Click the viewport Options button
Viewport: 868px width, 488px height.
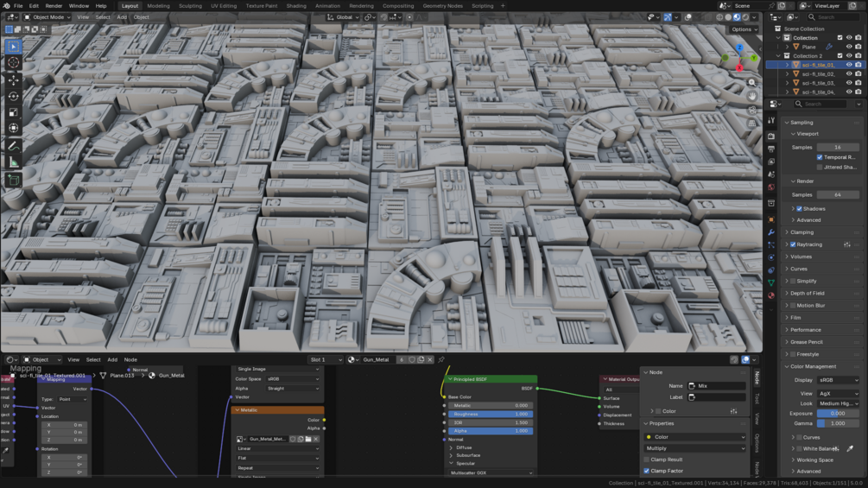point(744,29)
